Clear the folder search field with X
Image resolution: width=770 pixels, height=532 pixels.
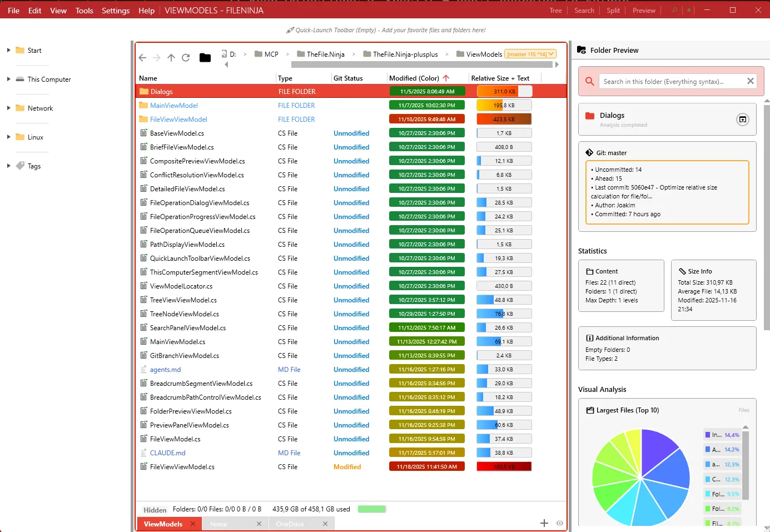click(751, 81)
